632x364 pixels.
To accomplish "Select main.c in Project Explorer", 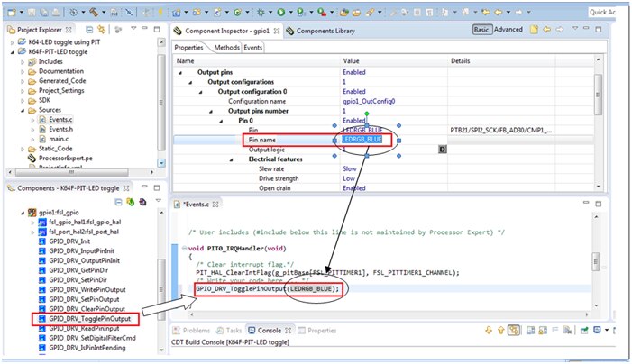I will [x=59, y=139].
